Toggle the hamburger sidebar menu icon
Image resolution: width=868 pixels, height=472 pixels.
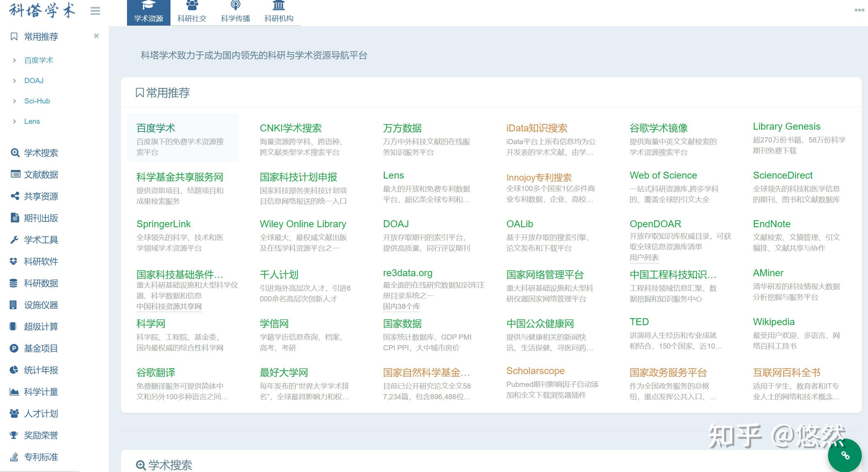95,11
